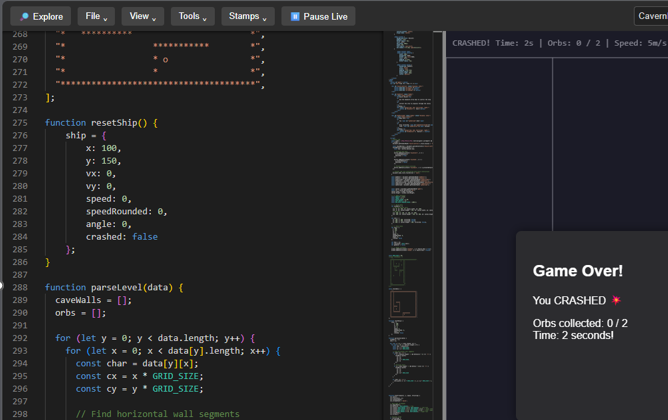Click 'y: 150,' value line
The height and width of the screenshot is (420, 668).
[104, 161]
